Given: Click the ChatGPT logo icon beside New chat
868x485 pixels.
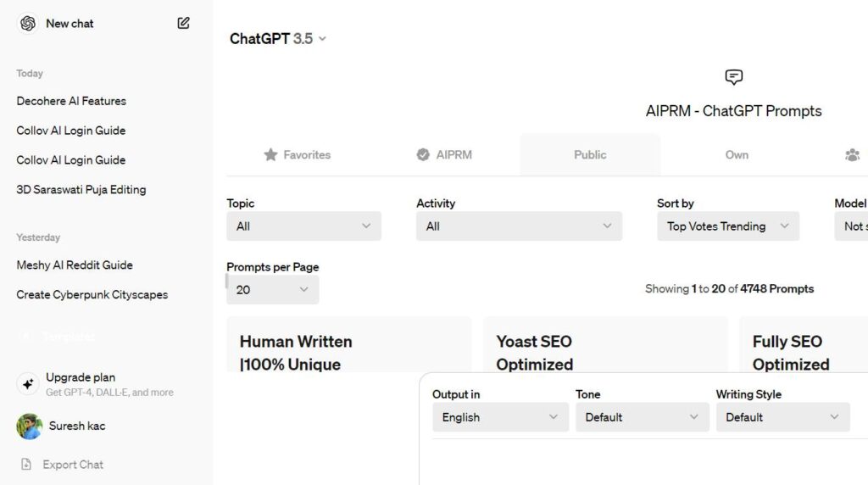Looking at the screenshot, I should click(28, 23).
